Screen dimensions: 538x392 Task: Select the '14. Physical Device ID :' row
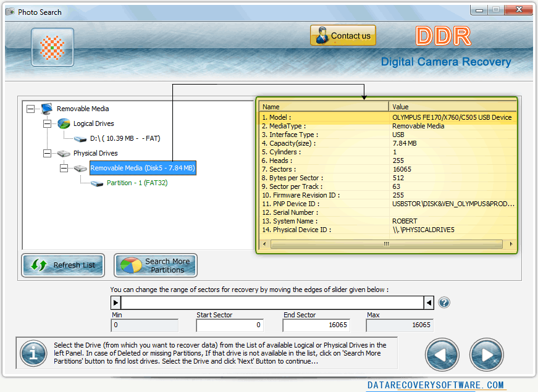(x=388, y=230)
